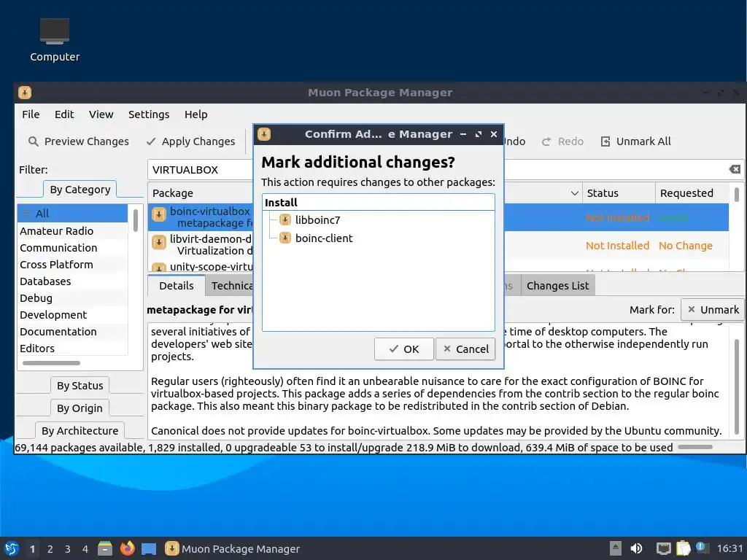Open the Firefox browser from the taskbar
Image resolution: width=747 pixels, height=560 pixels.
(x=127, y=548)
